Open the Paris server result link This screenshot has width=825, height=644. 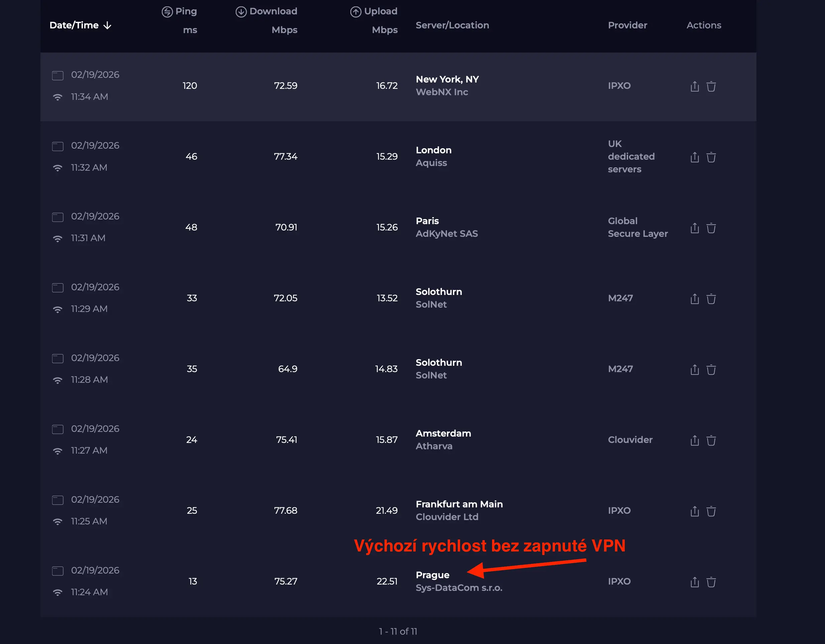tap(427, 221)
